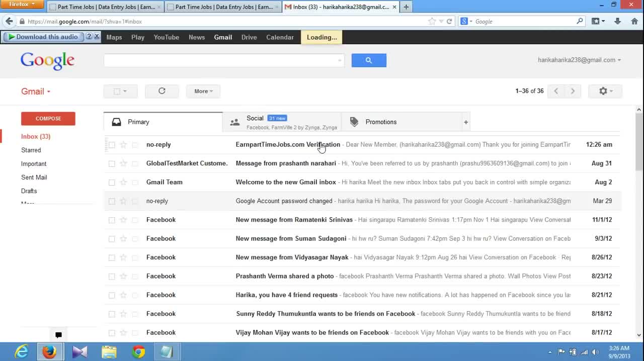Open YouTube from the Google bar
This screenshot has width=644, height=361.
167,37
